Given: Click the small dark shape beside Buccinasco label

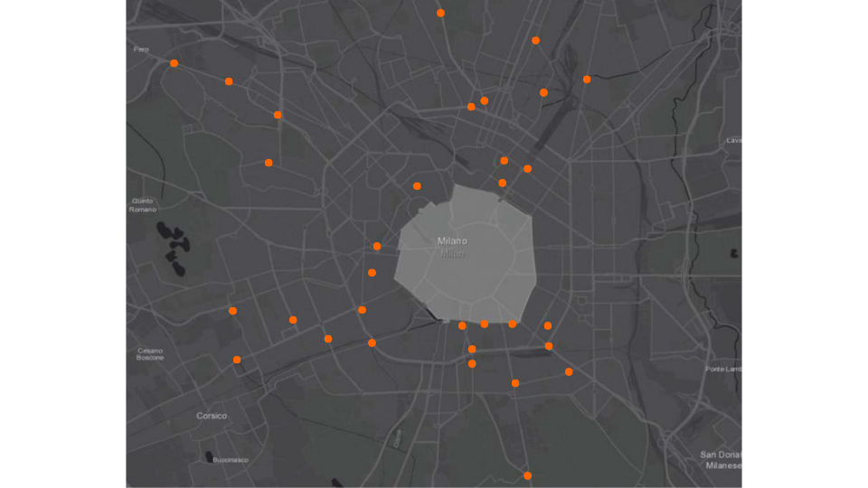Looking at the screenshot, I should click(x=210, y=456).
